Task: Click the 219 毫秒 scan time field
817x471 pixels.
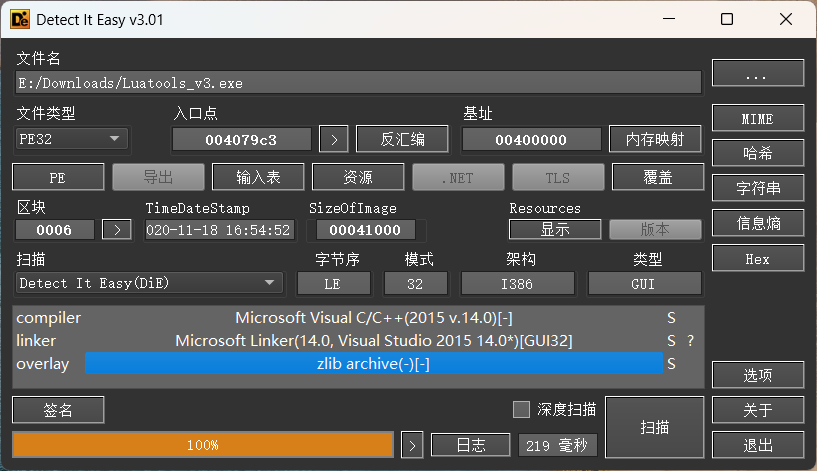Action: tap(557, 445)
